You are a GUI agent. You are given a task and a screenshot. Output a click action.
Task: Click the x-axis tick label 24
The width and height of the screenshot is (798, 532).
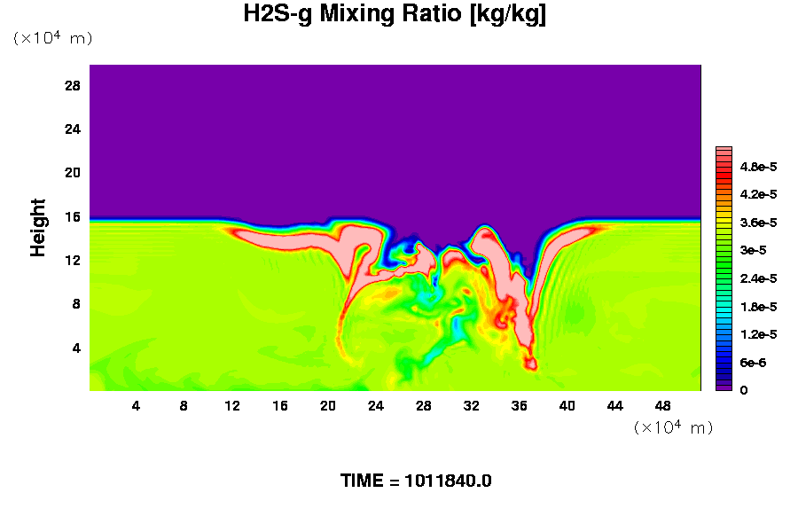376,406
